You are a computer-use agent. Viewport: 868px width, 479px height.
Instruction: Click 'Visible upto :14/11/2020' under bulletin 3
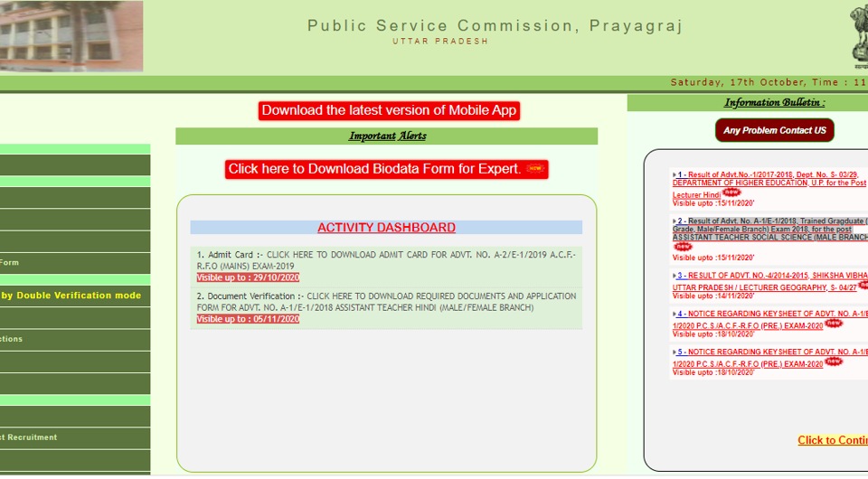[x=713, y=296]
